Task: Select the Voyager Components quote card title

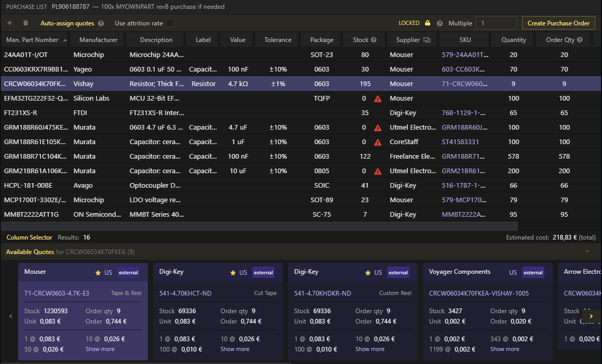Action: coord(460,272)
